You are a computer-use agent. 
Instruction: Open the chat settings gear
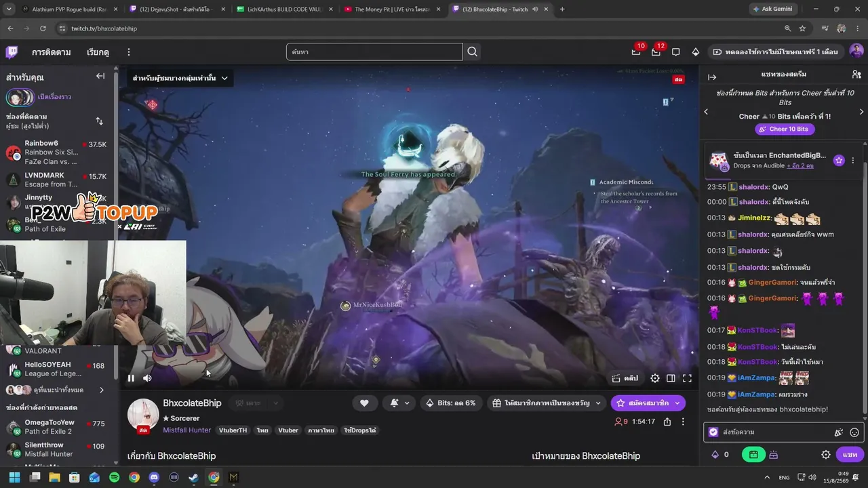coord(826,455)
